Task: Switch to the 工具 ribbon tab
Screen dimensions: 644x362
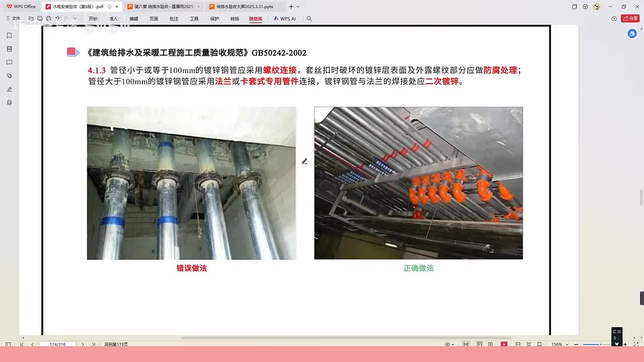Action: click(x=194, y=19)
